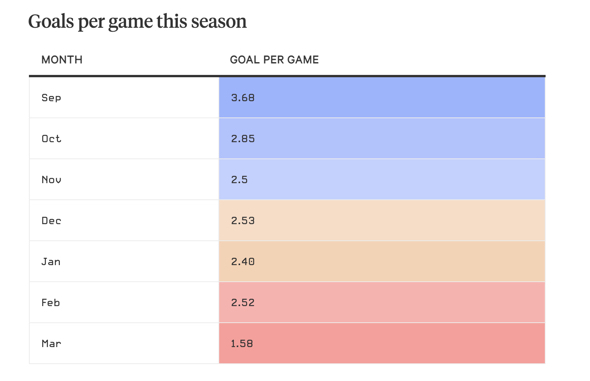Image resolution: width=590 pixels, height=381 pixels.
Task: Click the 2.85 goals value cell
Action: coord(243,139)
